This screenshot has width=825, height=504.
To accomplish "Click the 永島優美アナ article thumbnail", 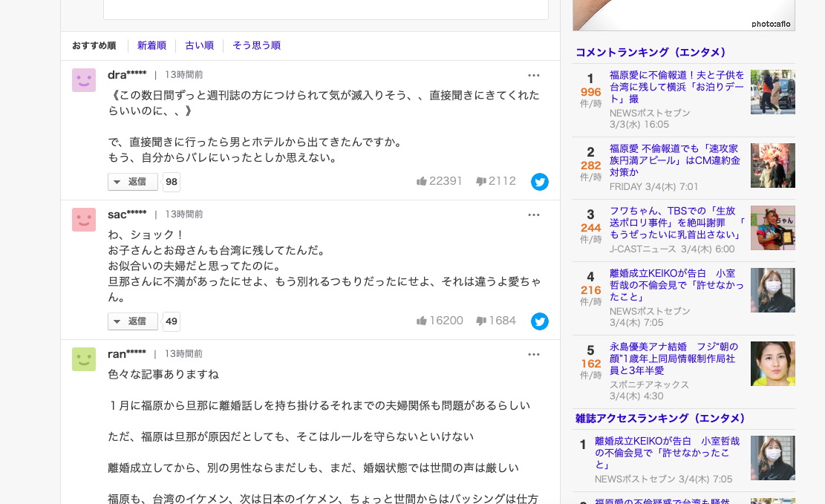I will [773, 364].
